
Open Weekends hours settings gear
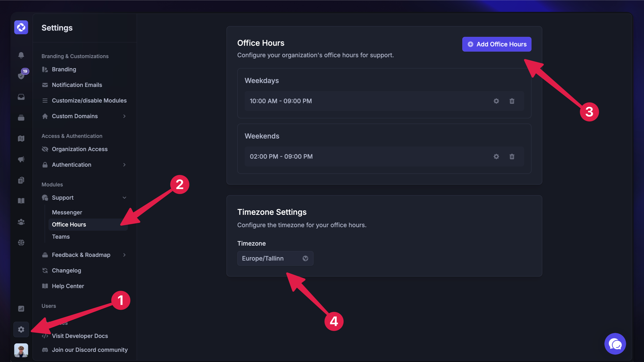496,156
